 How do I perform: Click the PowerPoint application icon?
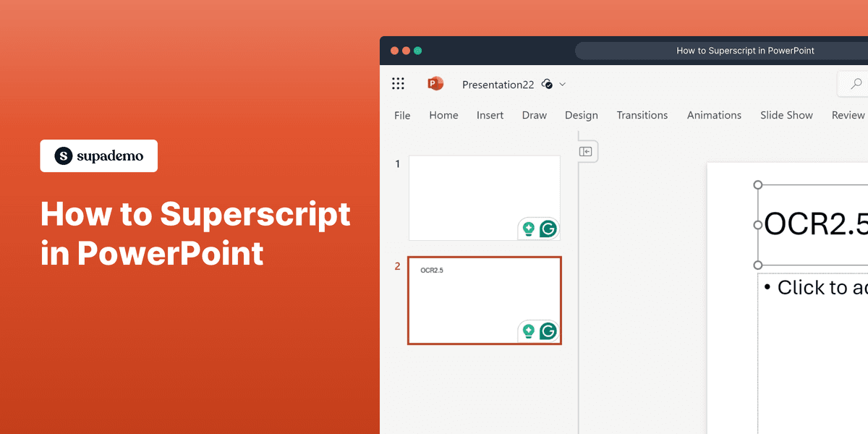tap(435, 84)
